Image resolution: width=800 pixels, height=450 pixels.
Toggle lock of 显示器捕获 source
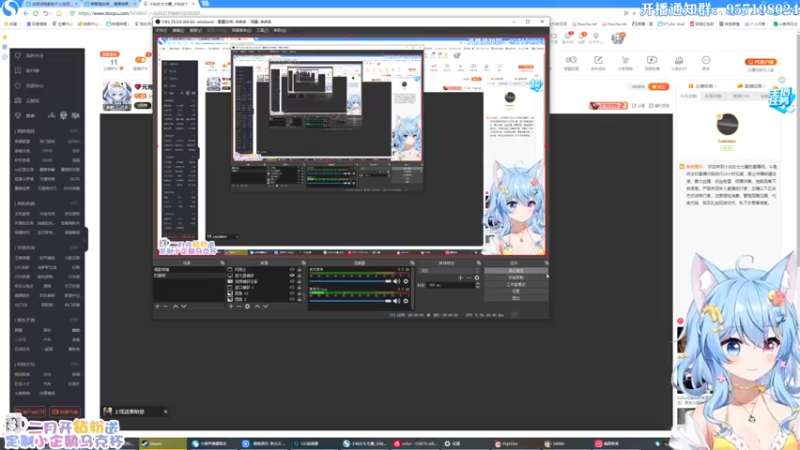click(299, 276)
